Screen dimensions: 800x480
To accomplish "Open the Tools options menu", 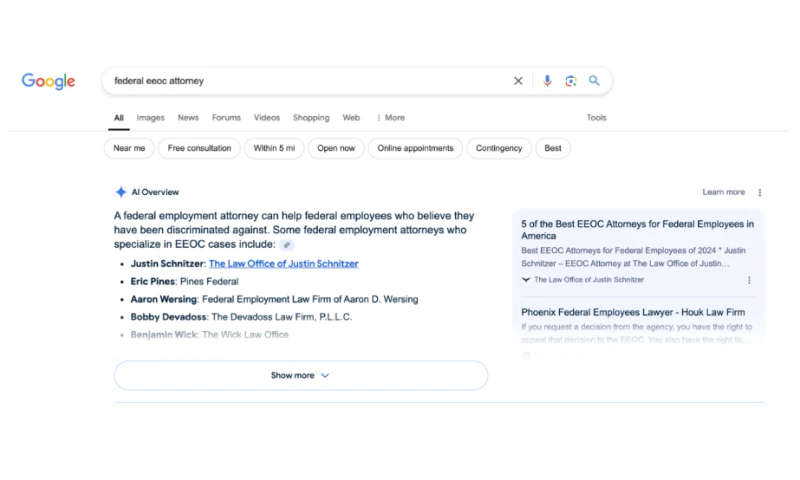I will point(596,118).
